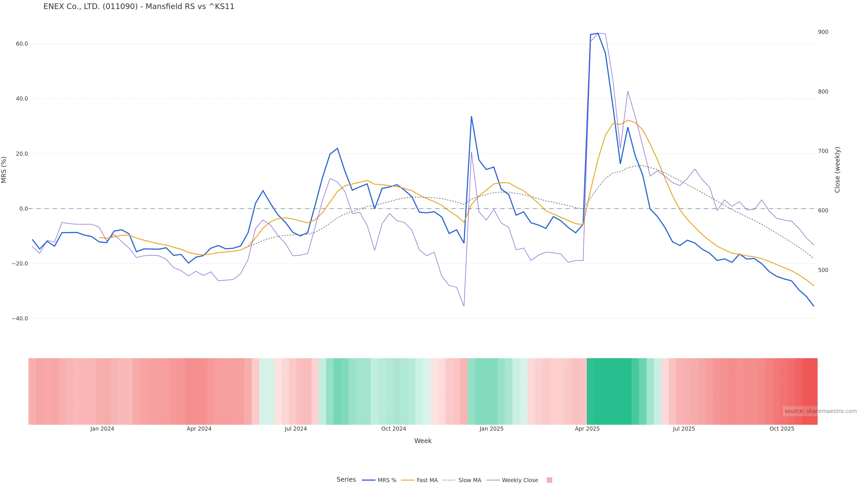This screenshot has height=488, width=868.
Task: Click the "MRS (%)" left axis title
Action: click(x=4, y=170)
